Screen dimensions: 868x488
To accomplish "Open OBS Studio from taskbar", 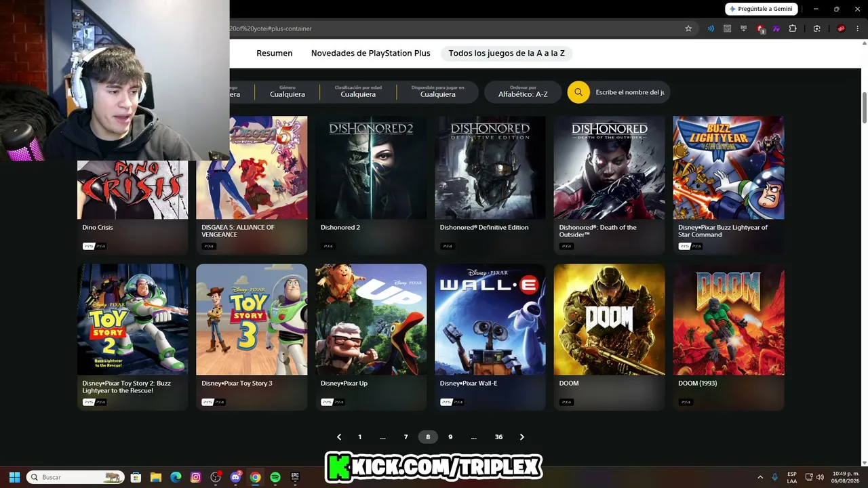I will (x=216, y=477).
